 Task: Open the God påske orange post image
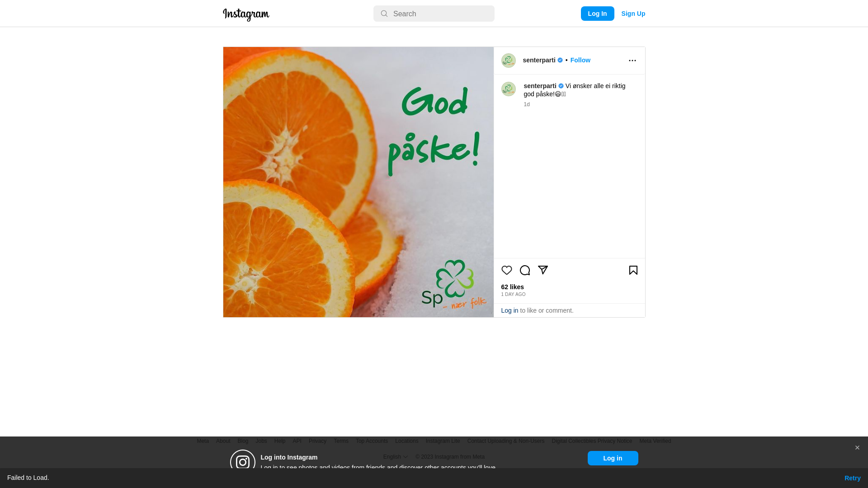(x=358, y=182)
